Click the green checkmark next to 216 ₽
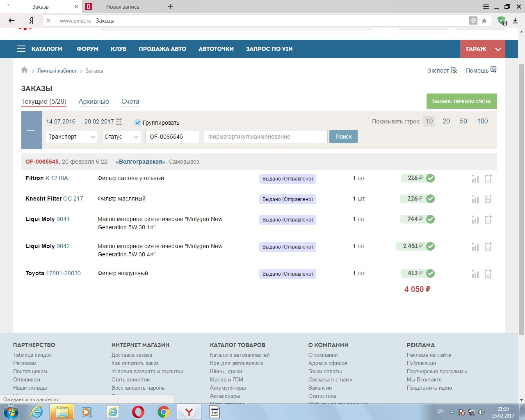Screen dimensions: 525x420 [x=430, y=178]
